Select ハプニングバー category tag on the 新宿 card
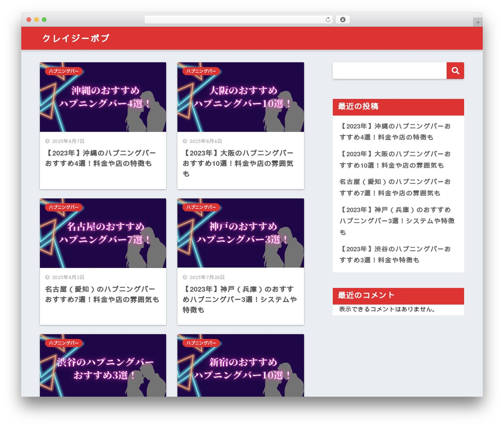This screenshot has height=427, width=504. [201, 343]
